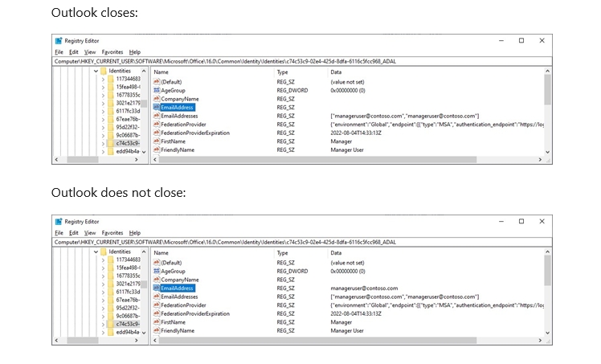Click the Registry Editor app icon in the 'Outlook does not close' window
Screen dimensions: 601x364
(59, 222)
